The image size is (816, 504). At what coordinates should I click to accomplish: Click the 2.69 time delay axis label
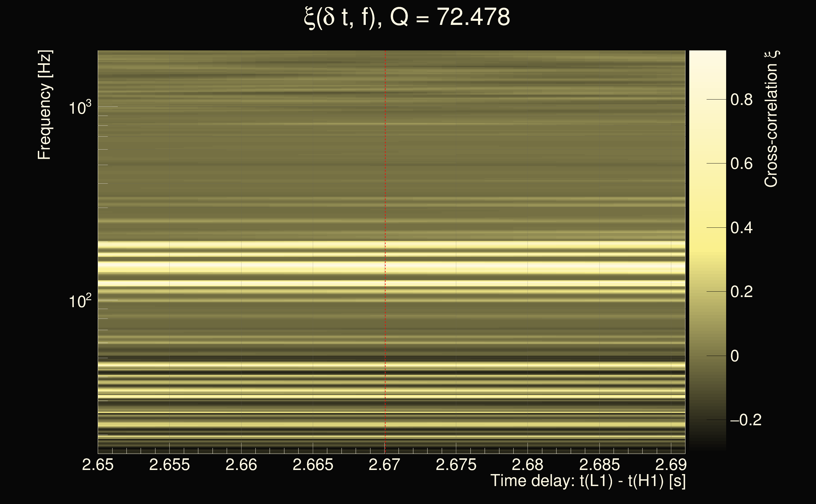coord(671,465)
